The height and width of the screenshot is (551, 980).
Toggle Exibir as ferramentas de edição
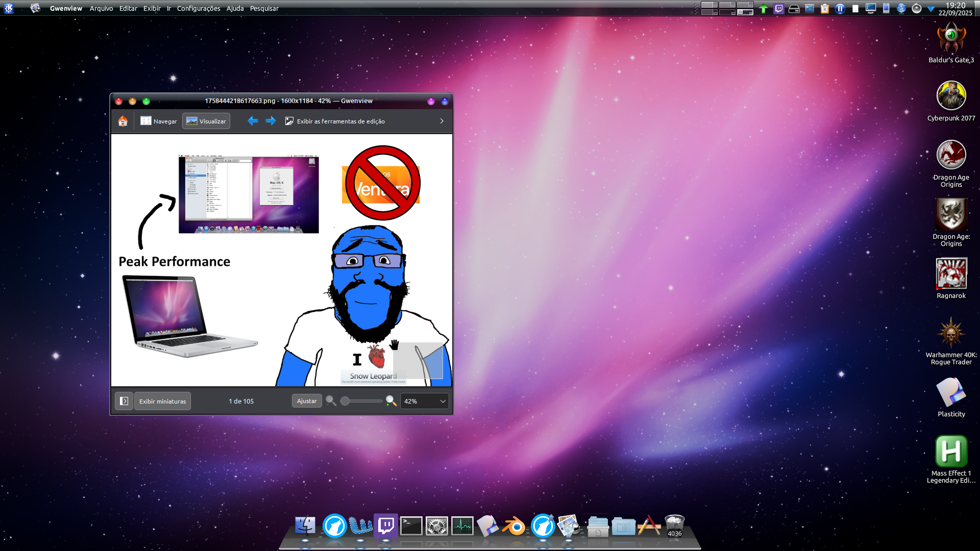click(x=335, y=121)
